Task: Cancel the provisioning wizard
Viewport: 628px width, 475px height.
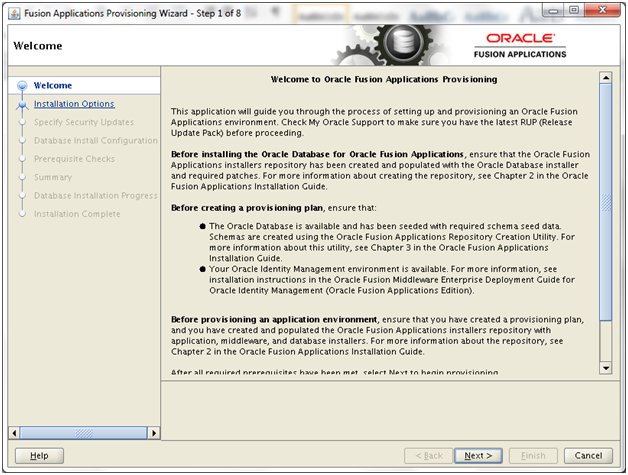Action: point(588,456)
